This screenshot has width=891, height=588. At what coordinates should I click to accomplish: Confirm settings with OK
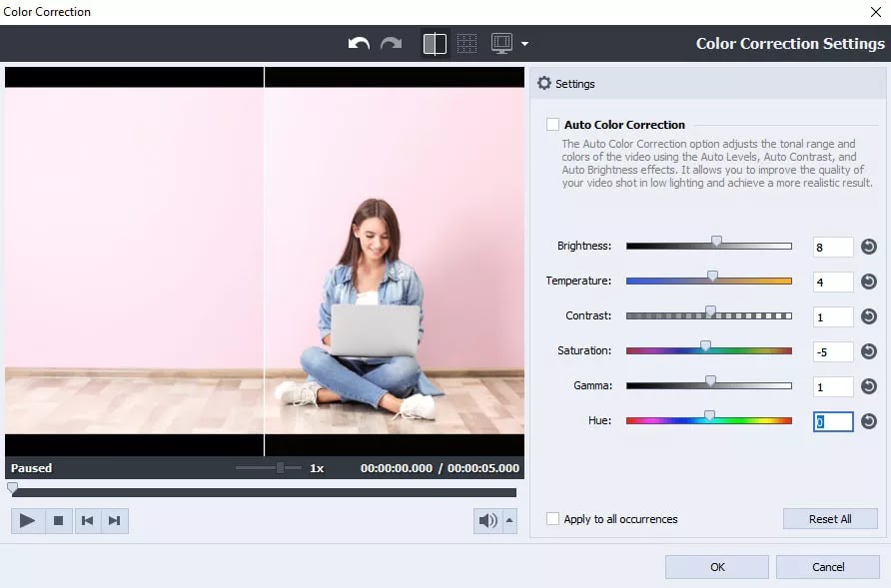(x=716, y=566)
